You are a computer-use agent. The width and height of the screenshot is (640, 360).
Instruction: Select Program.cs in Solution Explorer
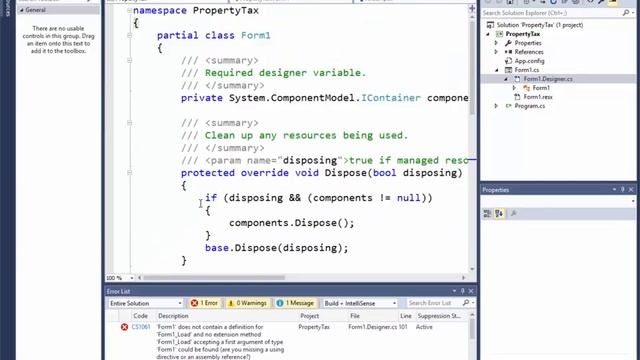(x=530, y=106)
